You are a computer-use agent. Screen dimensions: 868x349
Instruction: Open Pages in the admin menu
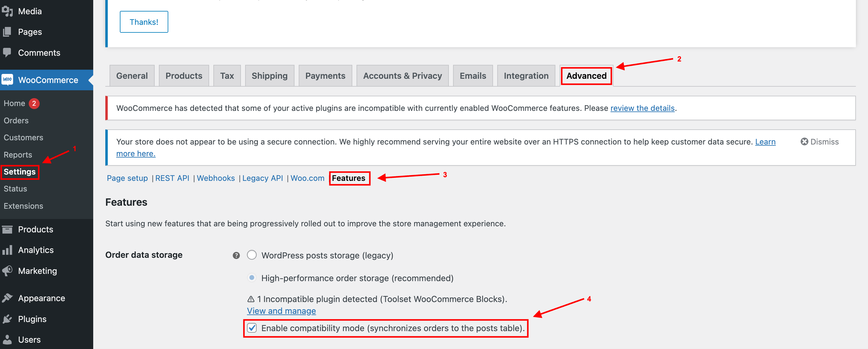point(47,32)
